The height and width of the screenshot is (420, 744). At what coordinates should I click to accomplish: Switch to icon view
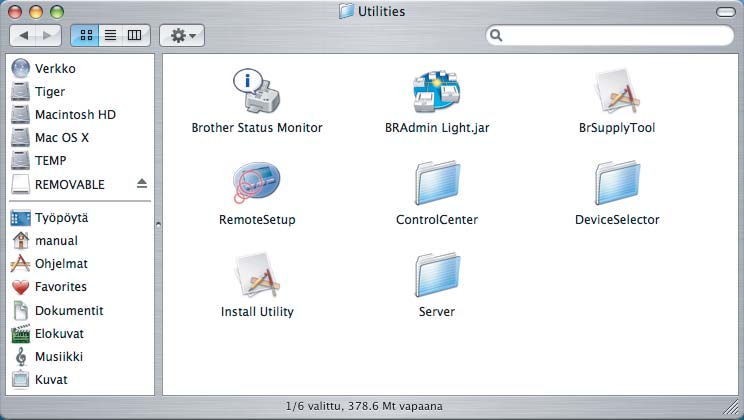[85, 36]
